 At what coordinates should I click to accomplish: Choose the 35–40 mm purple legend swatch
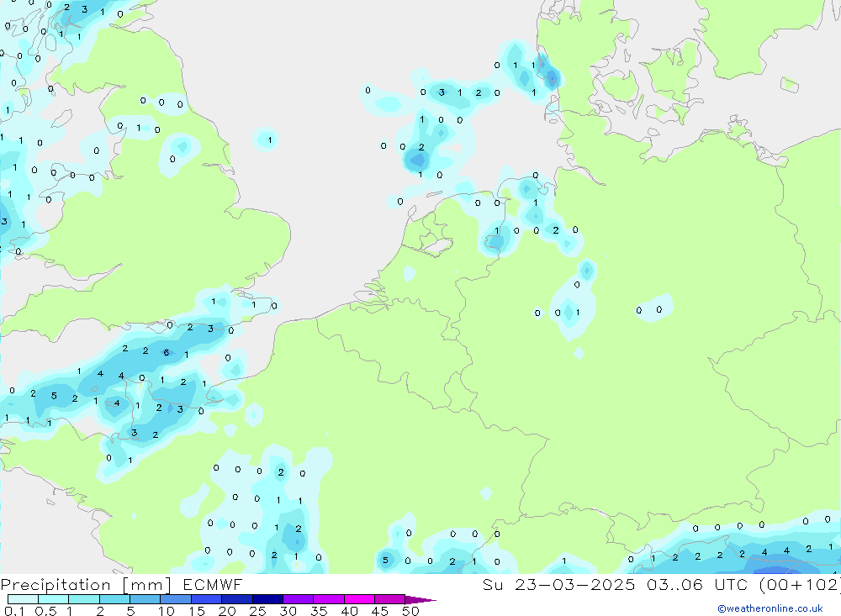(x=329, y=599)
